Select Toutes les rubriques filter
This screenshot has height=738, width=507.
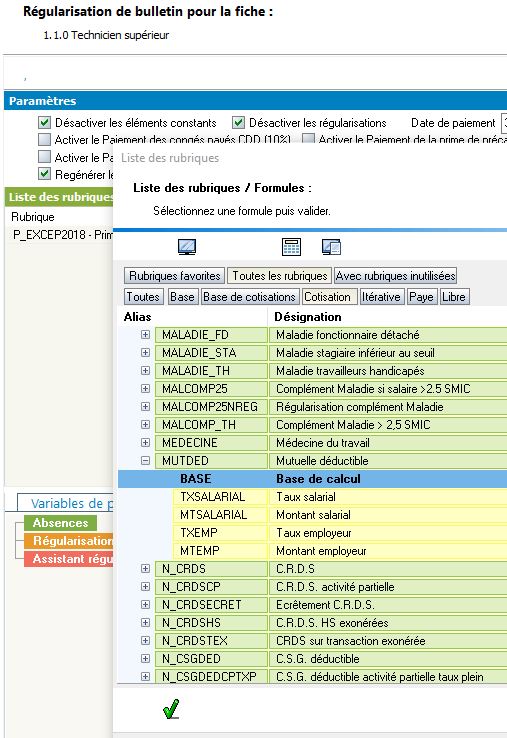pyautogui.click(x=279, y=276)
